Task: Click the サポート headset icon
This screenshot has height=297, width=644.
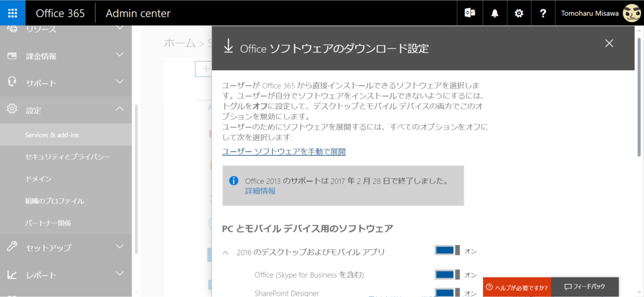Action: coord(13,82)
